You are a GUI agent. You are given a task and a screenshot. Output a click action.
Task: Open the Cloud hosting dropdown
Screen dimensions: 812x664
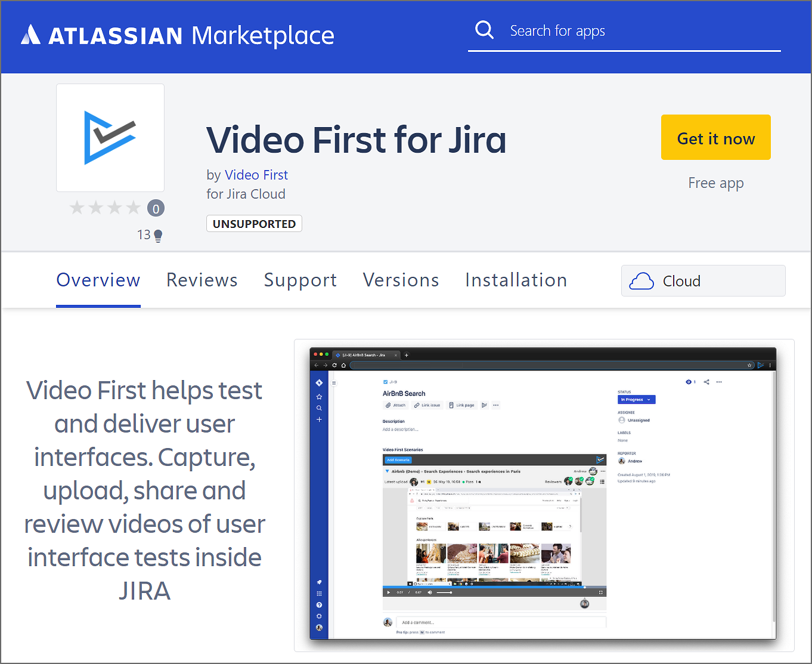[703, 281]
